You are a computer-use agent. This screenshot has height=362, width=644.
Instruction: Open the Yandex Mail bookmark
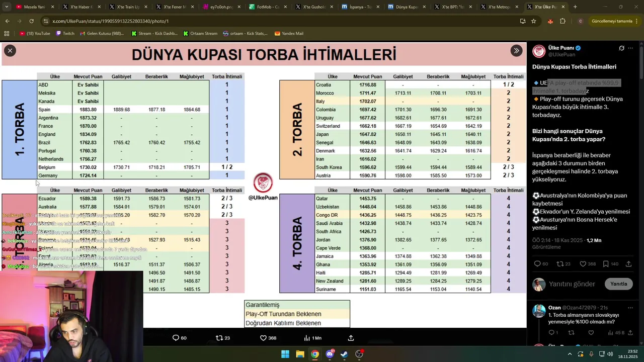point(289,34)
